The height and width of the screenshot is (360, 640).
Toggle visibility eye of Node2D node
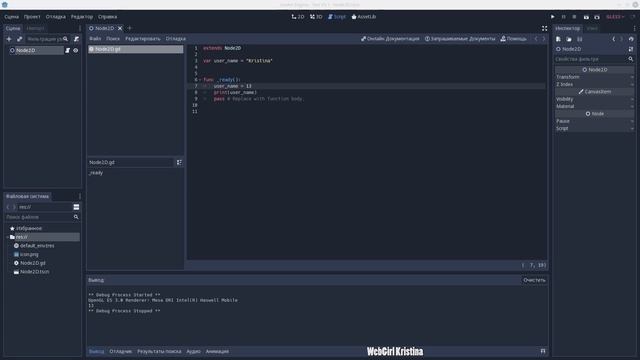[x=76, y=50]
